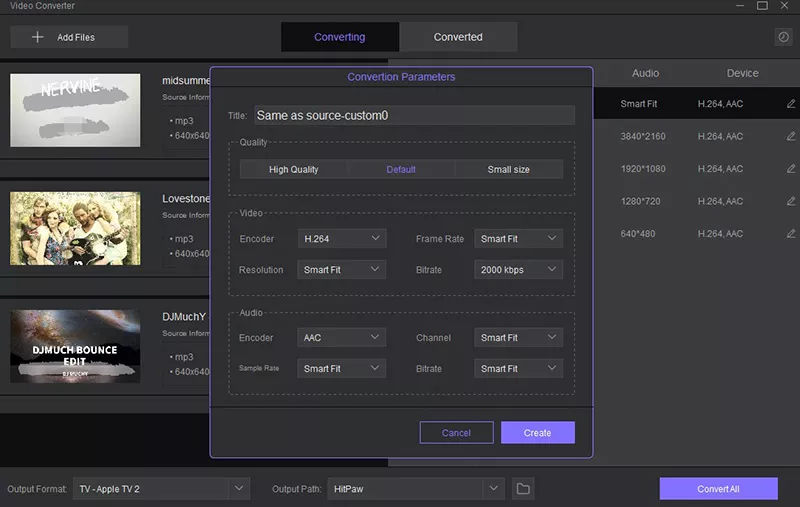Open the history clock icon
Screen dimensions: 800x507
pos(783,37)
